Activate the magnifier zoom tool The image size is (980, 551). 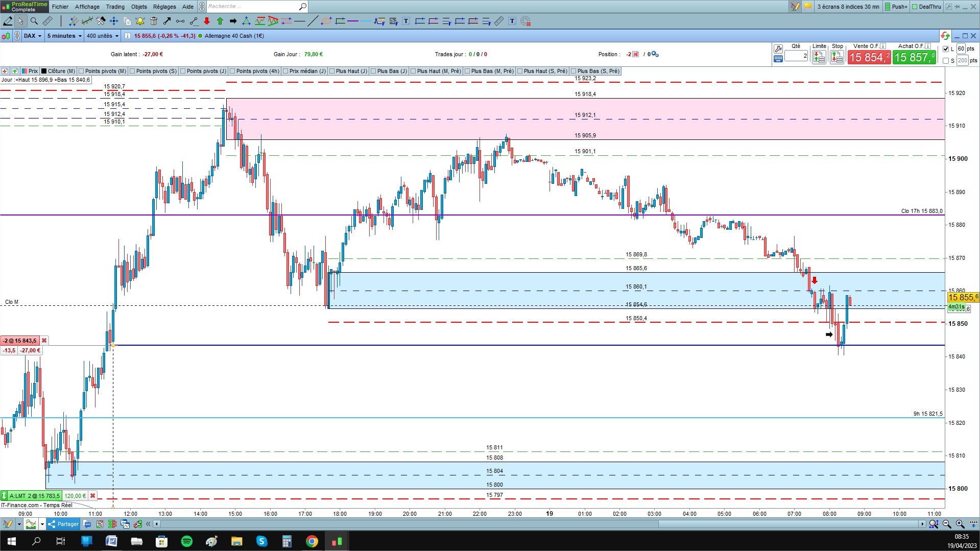tap(34, 21)
